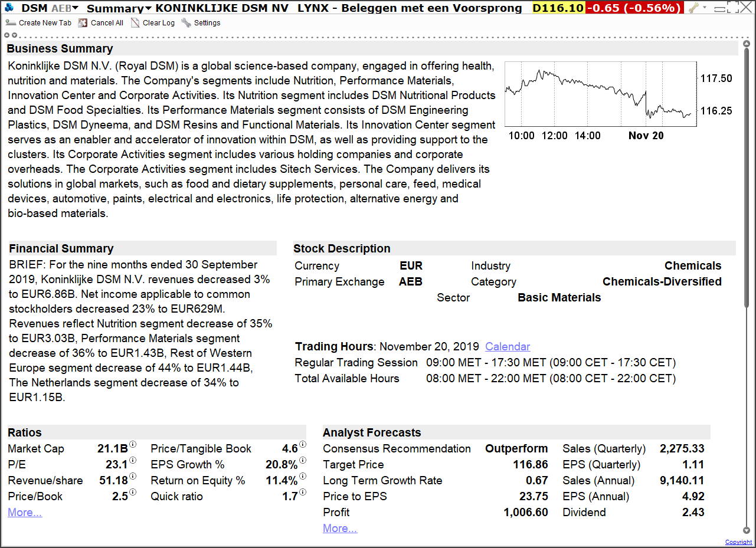The height and width of the screenshot is (548, 756).
Task: Click the Quick ratio info icon
Action: click(303, 492)
